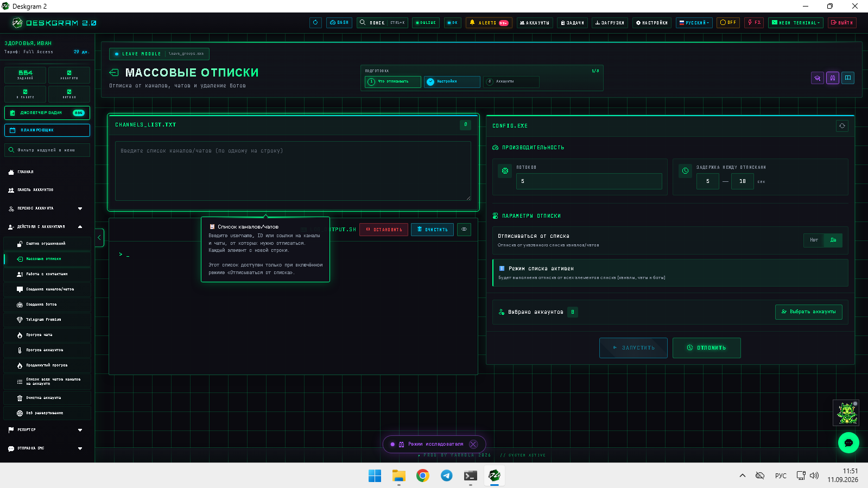Click the Выйти logout button
Screen dimensions: 868x488
[x=842, y=23]
